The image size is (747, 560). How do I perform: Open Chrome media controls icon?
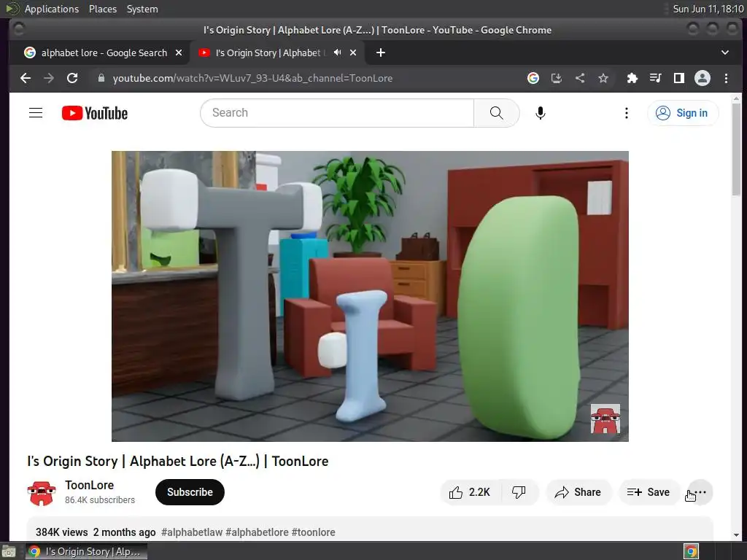pyautogui.click(x=656, y=78)
